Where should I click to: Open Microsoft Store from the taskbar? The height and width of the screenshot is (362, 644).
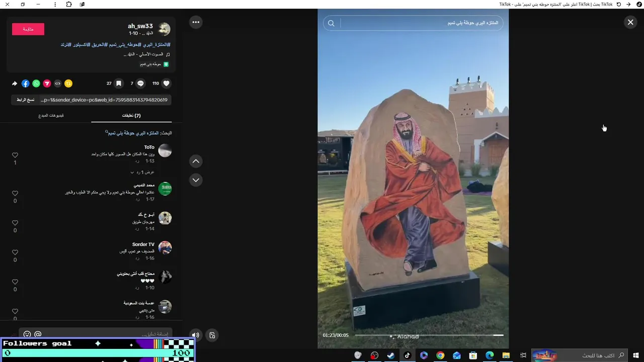pos(473,355)
